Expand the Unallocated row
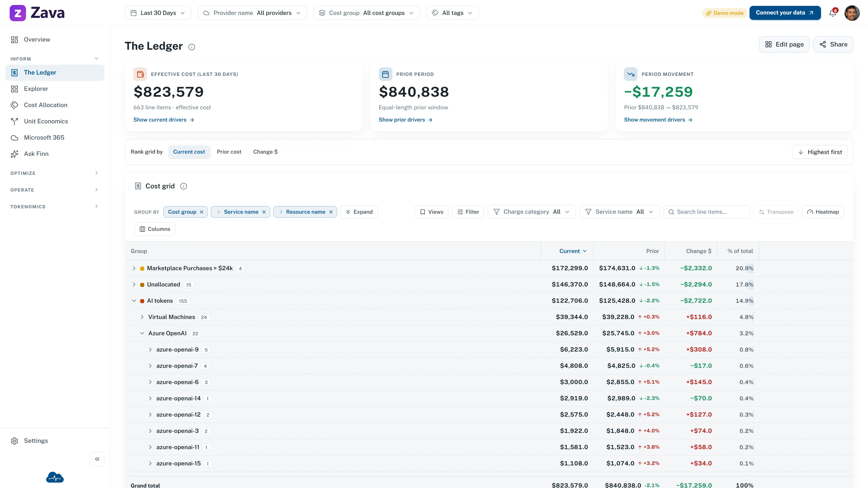 tap(134, 285)
